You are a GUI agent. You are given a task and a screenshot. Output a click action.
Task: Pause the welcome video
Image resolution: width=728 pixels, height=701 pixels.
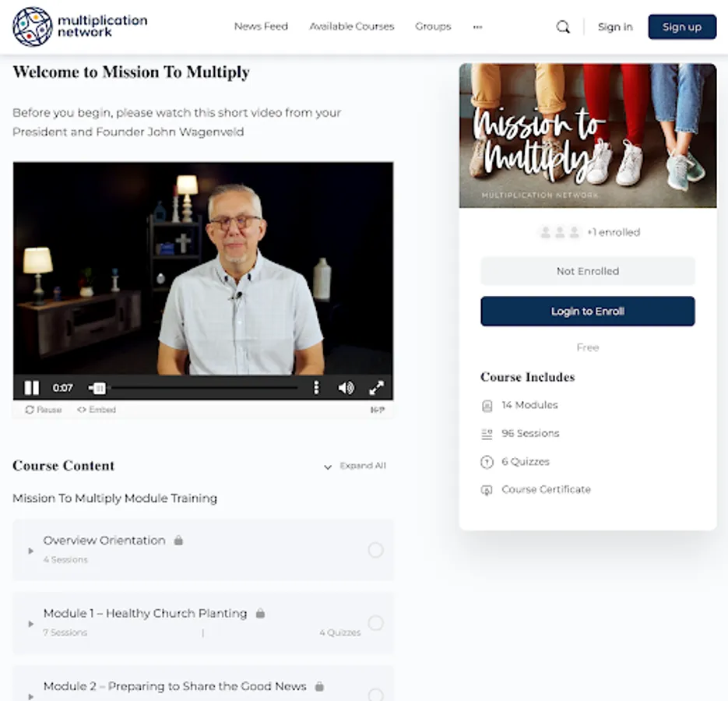click(x=32, y=387)
